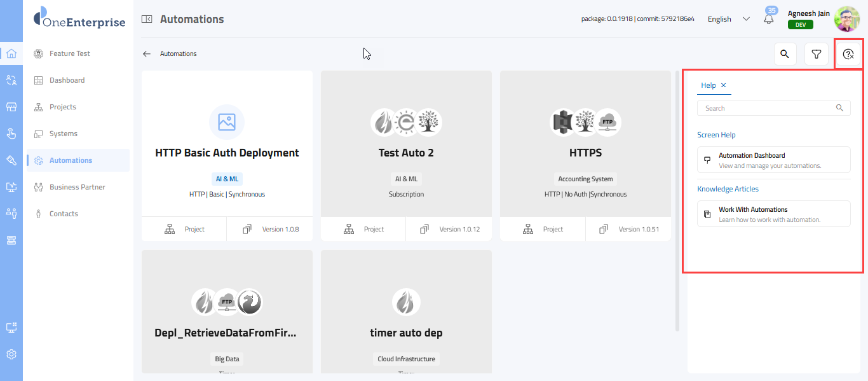
Task: Select Feature Test in sidebar
Action: (70, 53)
